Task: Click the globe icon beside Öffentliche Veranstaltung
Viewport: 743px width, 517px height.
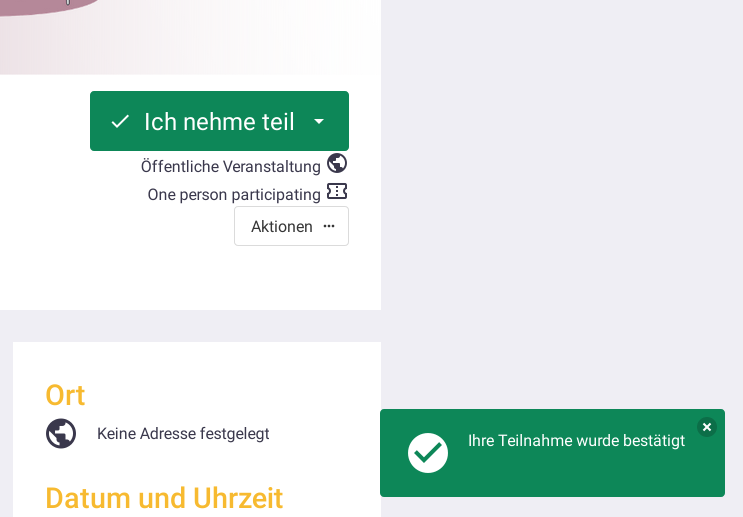Action: 337,163
